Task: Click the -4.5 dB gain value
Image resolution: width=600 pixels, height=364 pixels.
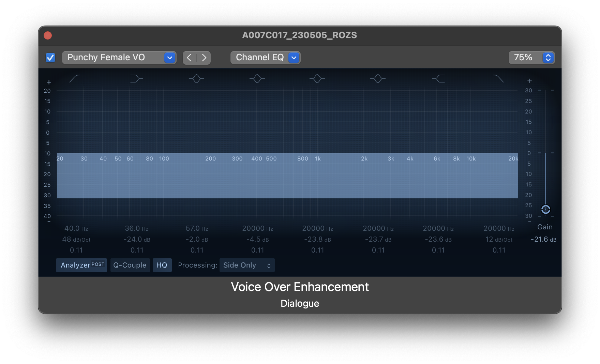Action: pos(258,239)
